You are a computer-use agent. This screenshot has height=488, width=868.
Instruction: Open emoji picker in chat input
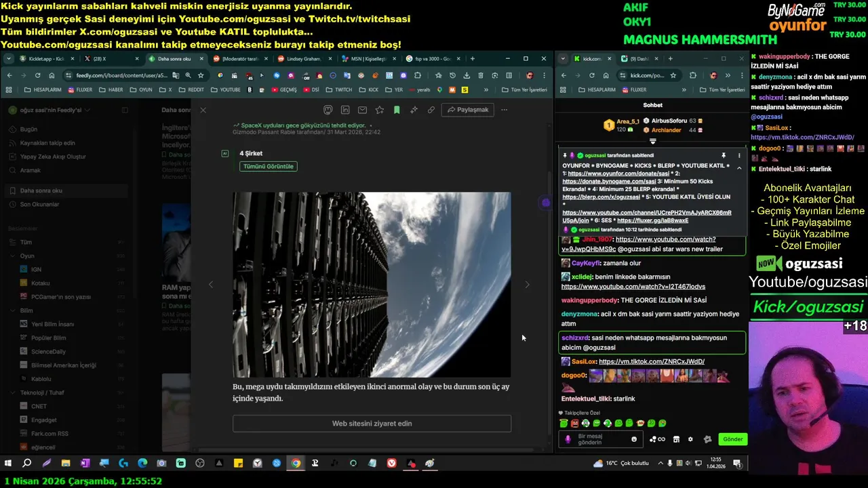634,439
